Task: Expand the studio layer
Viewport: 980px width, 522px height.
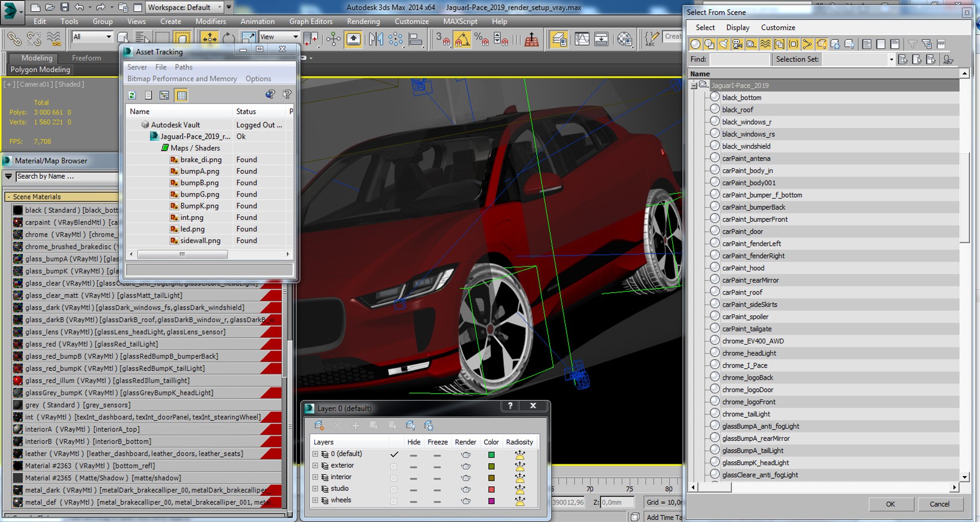Action: (315, 489)
